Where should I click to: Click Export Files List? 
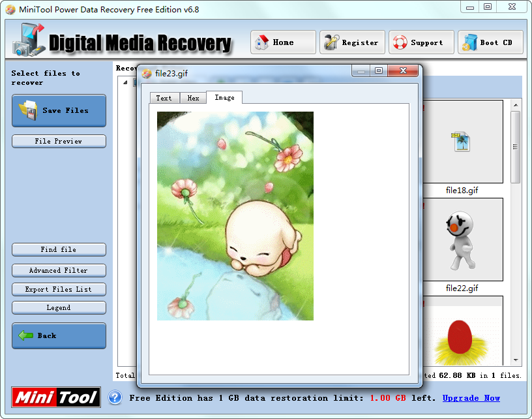pos(59,289)
